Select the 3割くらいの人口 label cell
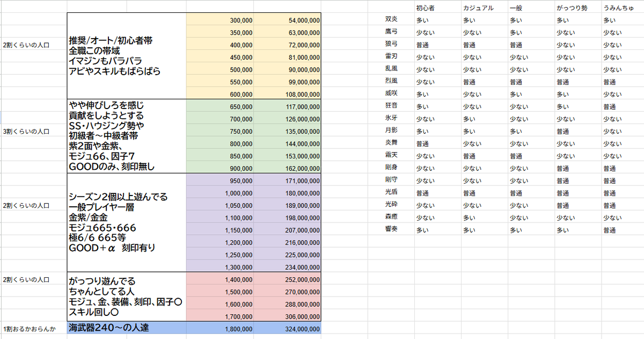This screenshot has height=339, width=644. click(33, 131)
